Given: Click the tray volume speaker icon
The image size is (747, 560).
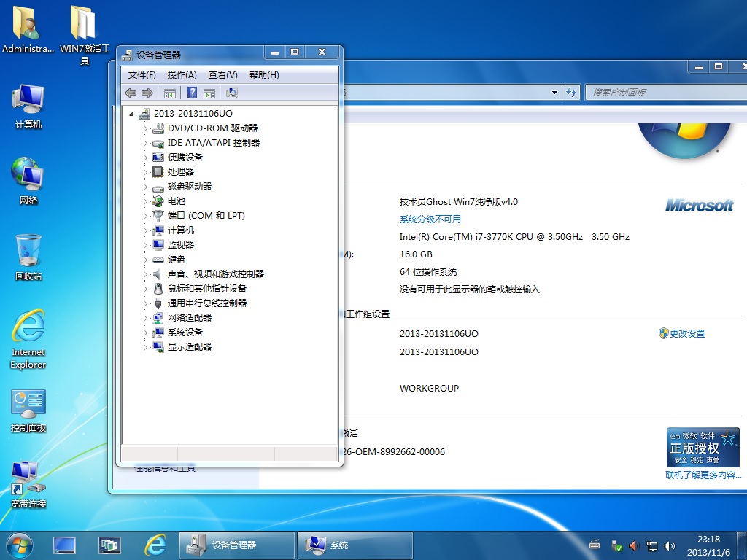Looking at the screenshot, I should click(x=670, y=545).
